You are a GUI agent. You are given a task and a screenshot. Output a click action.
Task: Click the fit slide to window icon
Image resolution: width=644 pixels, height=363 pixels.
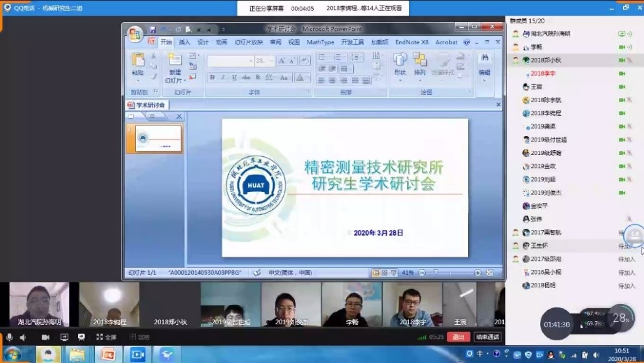coord(490,273)
